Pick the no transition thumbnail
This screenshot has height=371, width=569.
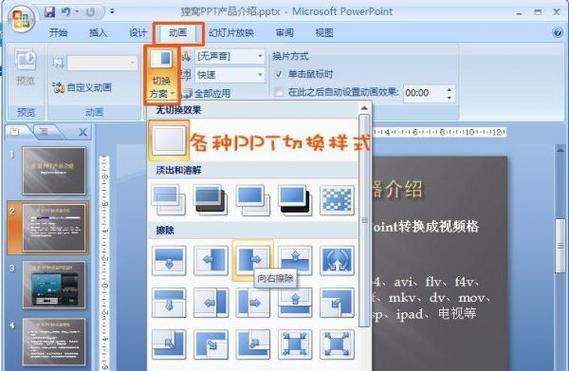(x=169, y=140)
